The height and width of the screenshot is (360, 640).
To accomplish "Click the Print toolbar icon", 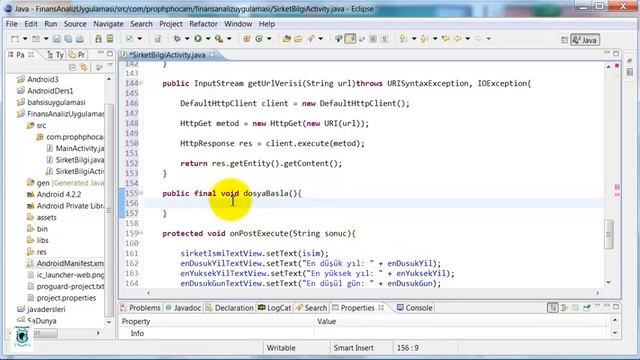I will [x=80, y=39].
